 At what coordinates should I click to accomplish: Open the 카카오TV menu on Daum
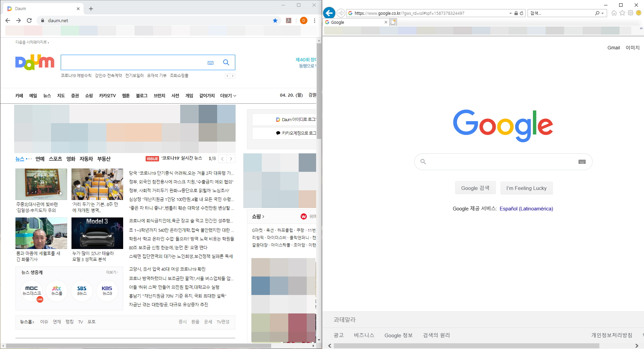(x=107, y=96)
